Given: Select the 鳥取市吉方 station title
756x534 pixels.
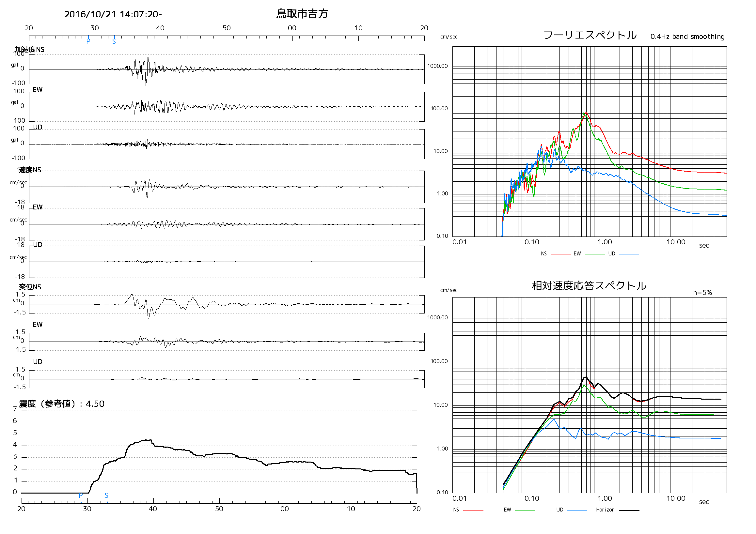Looking at the screenshot, I should point(302,13).
